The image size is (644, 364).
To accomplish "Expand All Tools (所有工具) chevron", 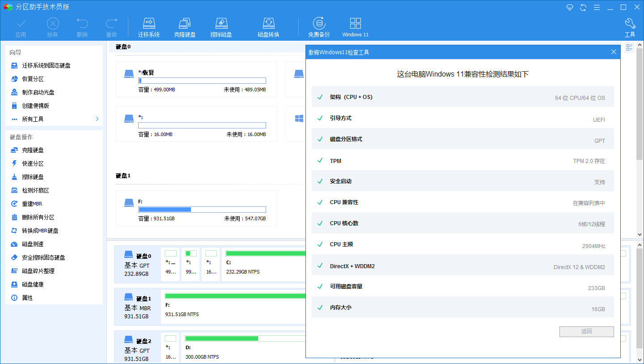I will point(97,119).
